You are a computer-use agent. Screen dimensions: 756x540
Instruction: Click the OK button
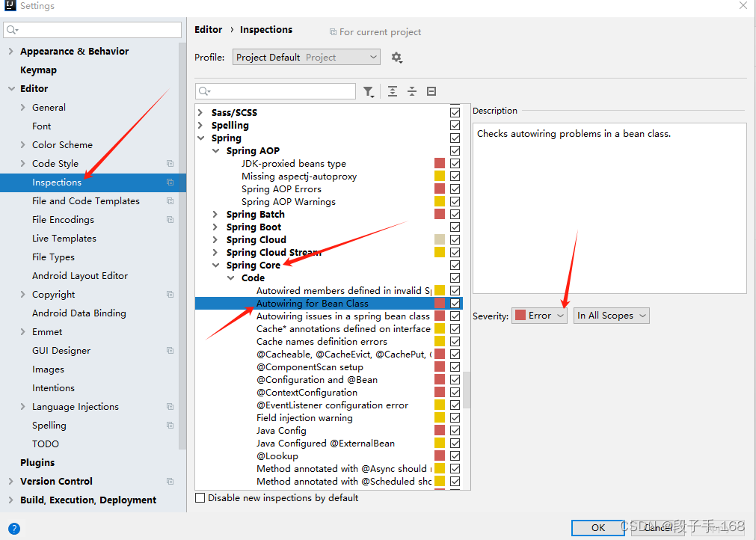tap(598, 527)
